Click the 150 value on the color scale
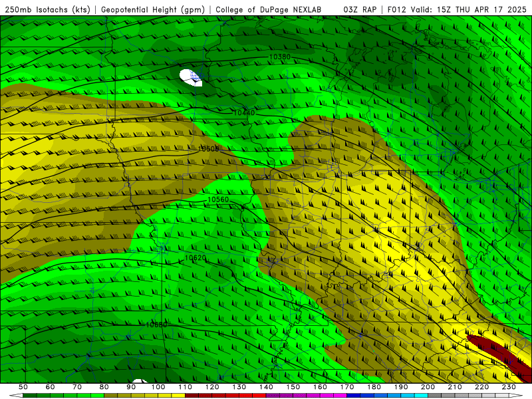 [293, 387]
